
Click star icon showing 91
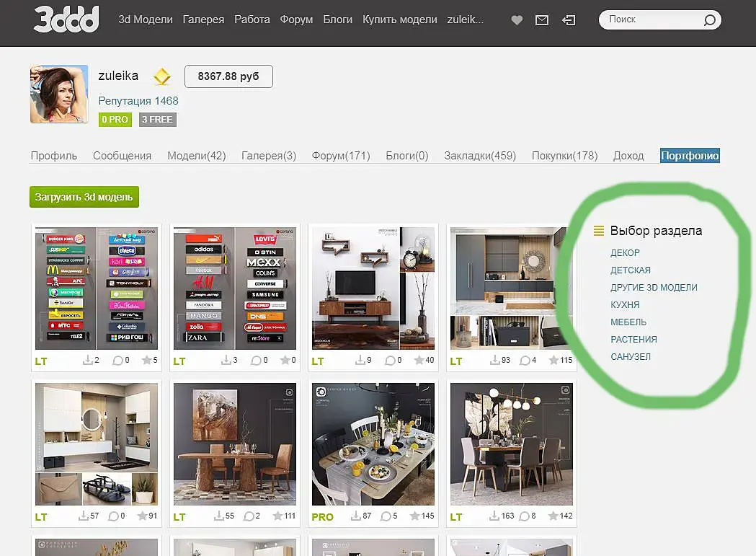(x=142, y=516)
